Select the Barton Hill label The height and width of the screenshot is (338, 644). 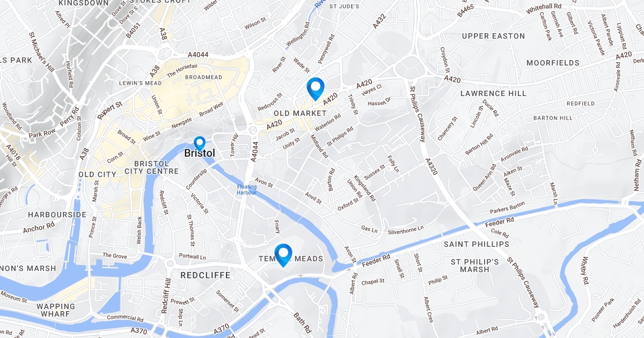(552, 118)
